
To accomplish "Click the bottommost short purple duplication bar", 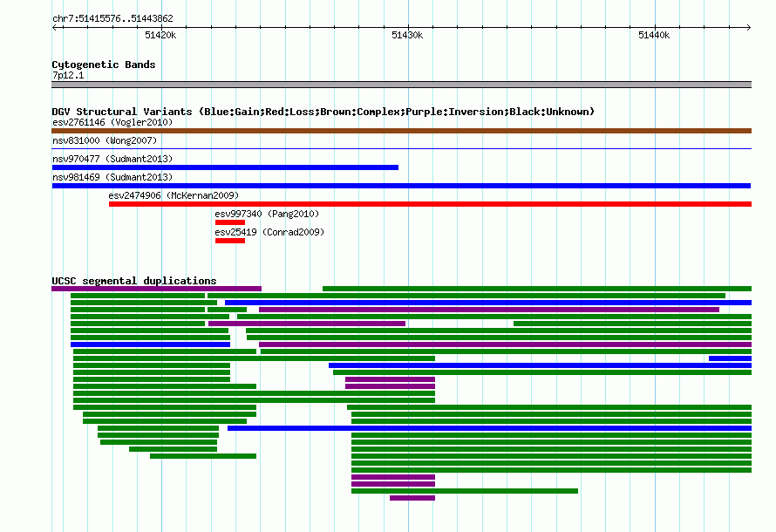I will point(412,498).
